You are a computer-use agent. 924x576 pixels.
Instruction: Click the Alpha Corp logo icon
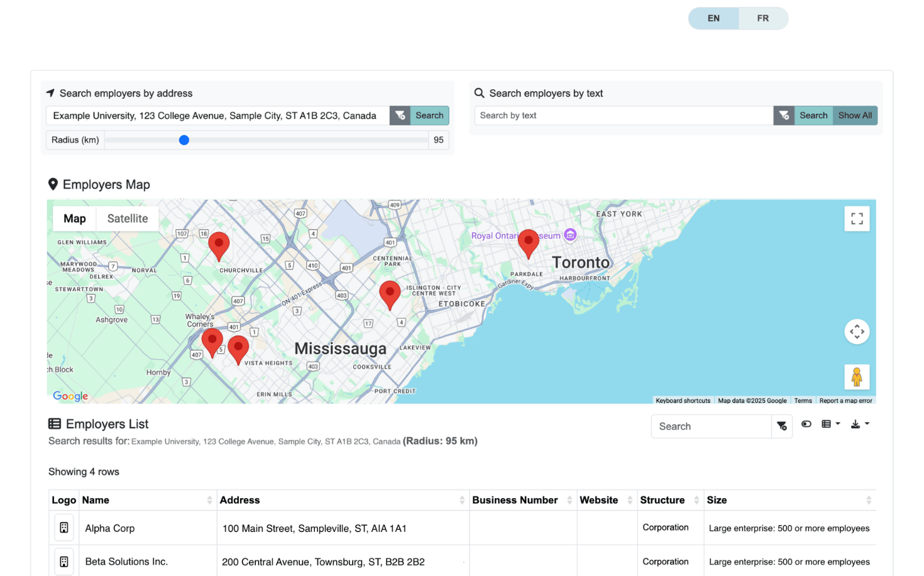point(64,528)
